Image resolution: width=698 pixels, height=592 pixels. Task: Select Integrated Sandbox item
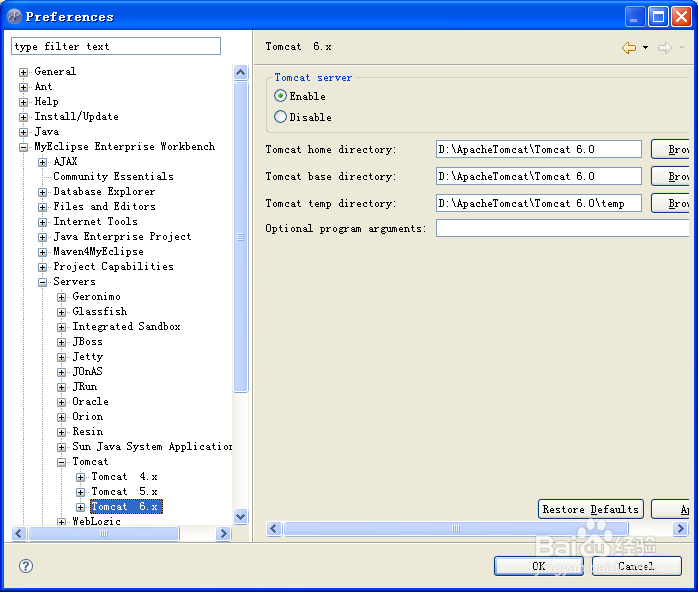(126, 326)
